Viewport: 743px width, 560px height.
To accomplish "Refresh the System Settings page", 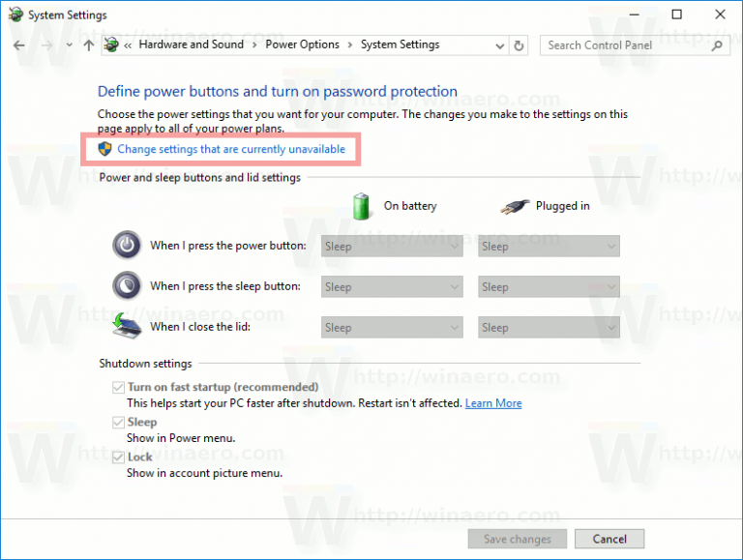I will point(519,45).
